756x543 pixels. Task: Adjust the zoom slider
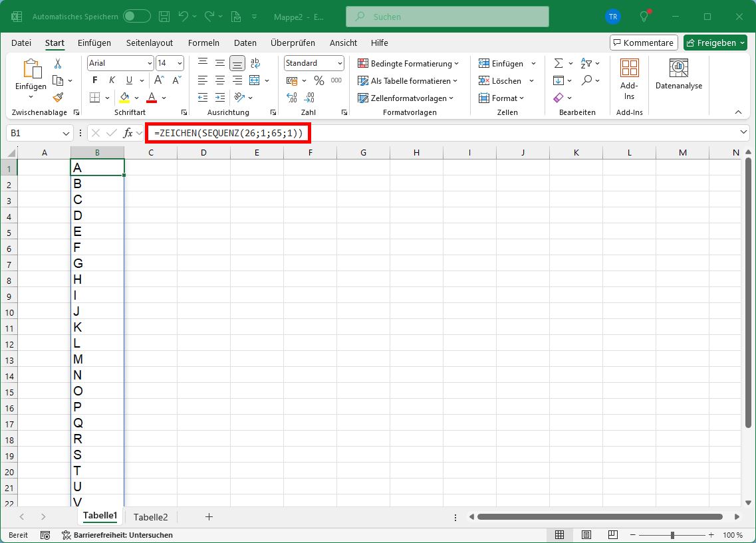point(674,534)
